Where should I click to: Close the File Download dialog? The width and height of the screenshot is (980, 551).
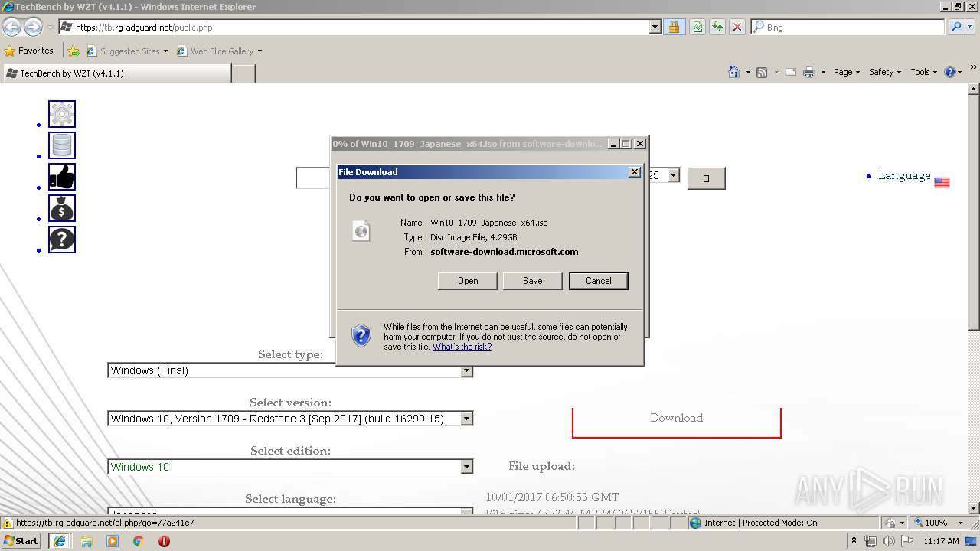[634, 172]
